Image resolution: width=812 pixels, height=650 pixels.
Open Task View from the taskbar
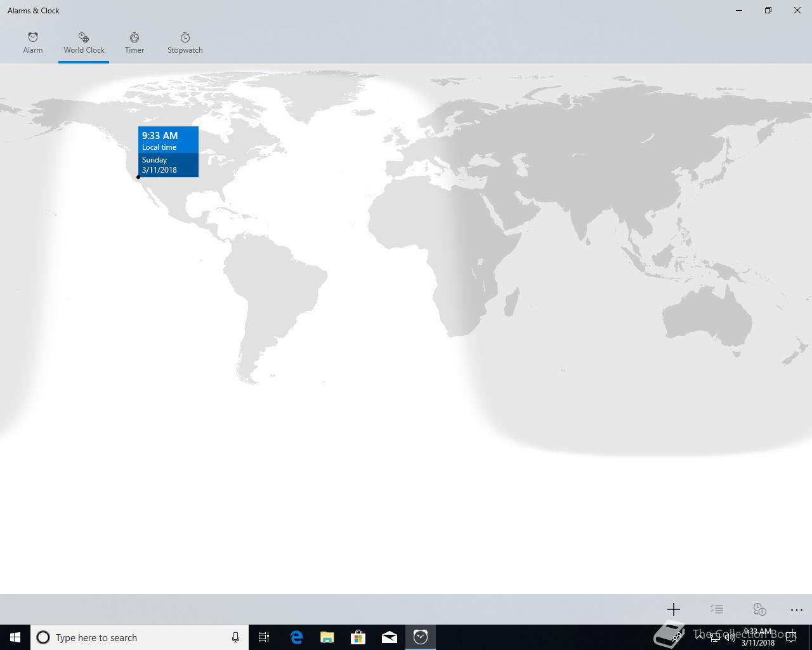pyautogui.click(x=264, y=637)
